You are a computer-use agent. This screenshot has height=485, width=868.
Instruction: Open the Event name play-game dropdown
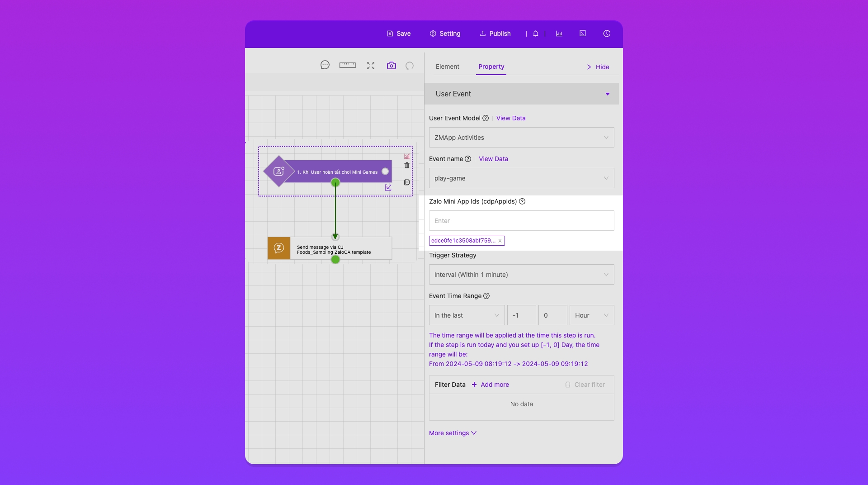(521, 178)
